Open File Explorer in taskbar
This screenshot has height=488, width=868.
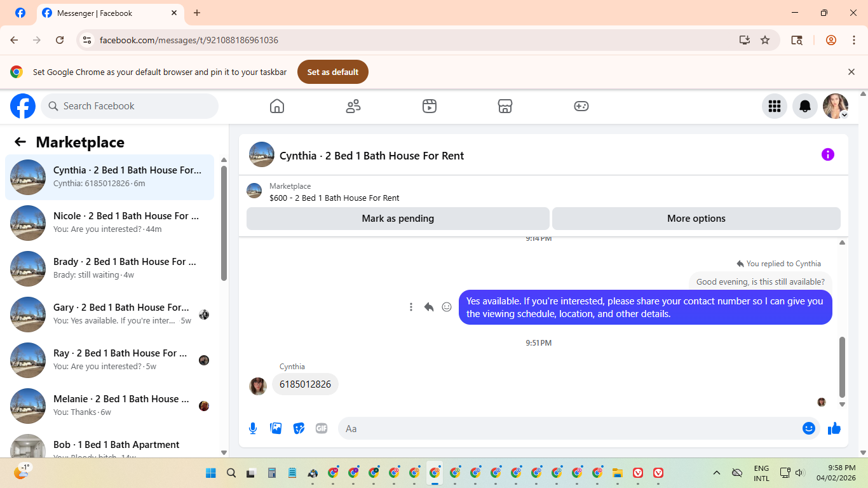(617, 473)
